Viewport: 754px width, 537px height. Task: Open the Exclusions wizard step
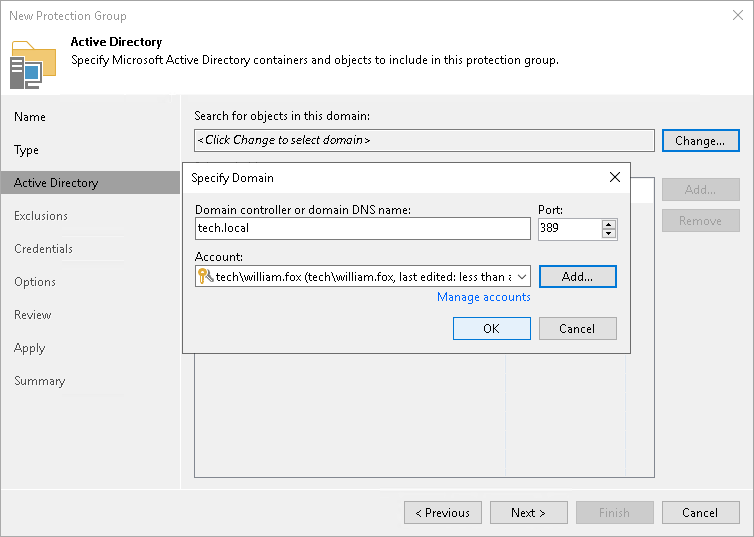click(41, 216)
